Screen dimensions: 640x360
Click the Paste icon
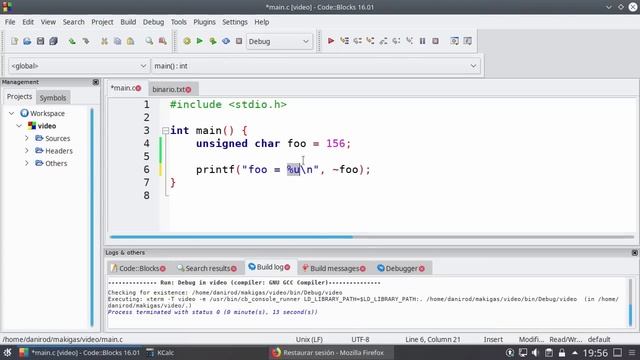(x=130, y=41)
